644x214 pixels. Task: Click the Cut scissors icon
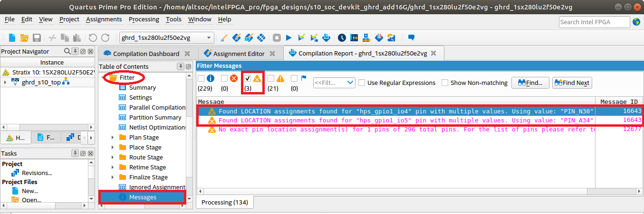pyautogui.click(x=53, y=37)
